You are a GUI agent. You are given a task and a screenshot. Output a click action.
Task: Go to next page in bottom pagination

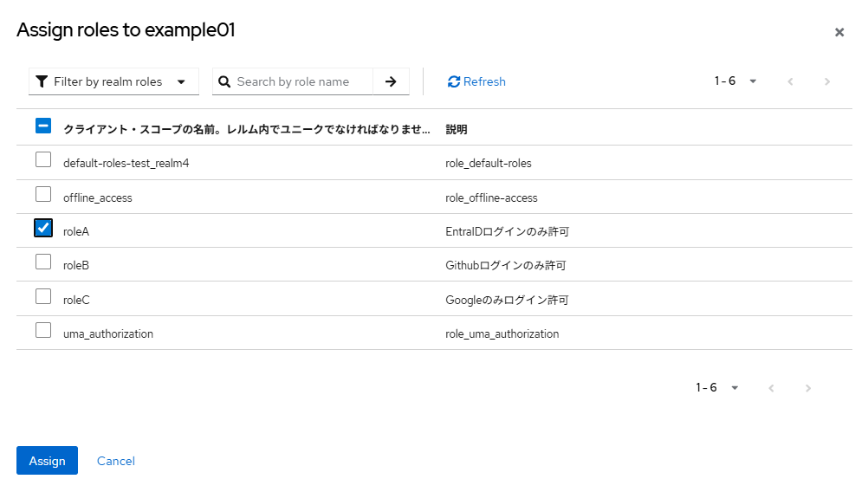(x=808, y=388)
